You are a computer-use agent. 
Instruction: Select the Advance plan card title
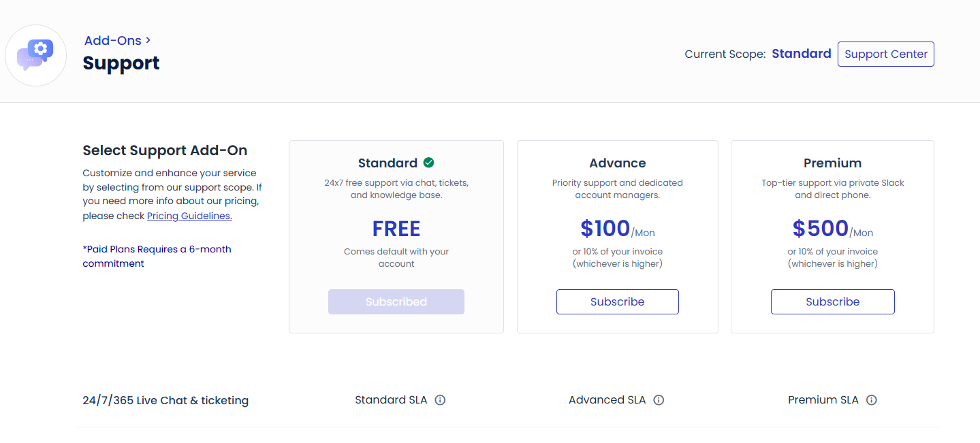click(617, 163)
